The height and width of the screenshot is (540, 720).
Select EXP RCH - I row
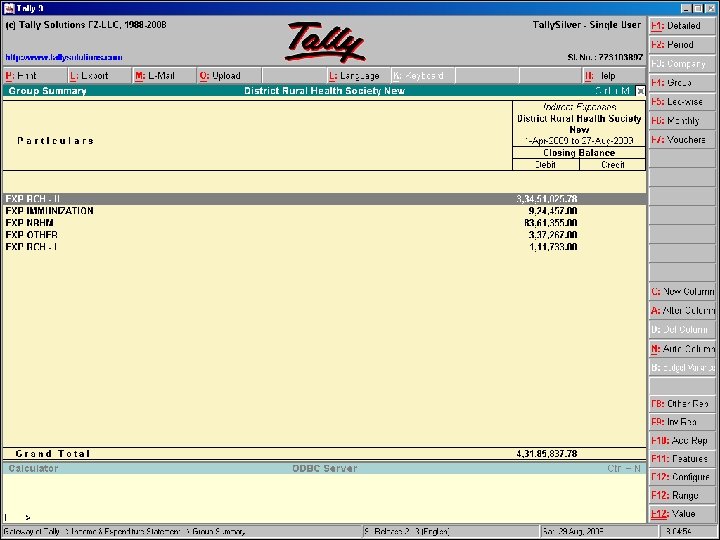tap(324, 247)
